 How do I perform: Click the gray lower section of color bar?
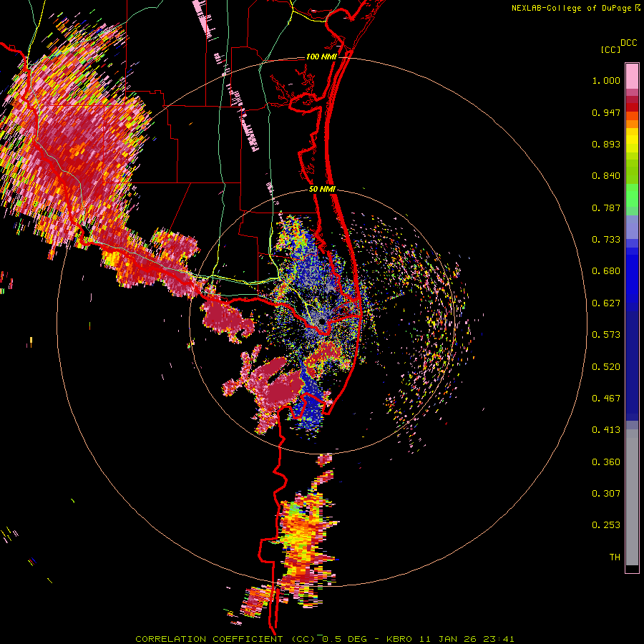(x=632, y=497)
